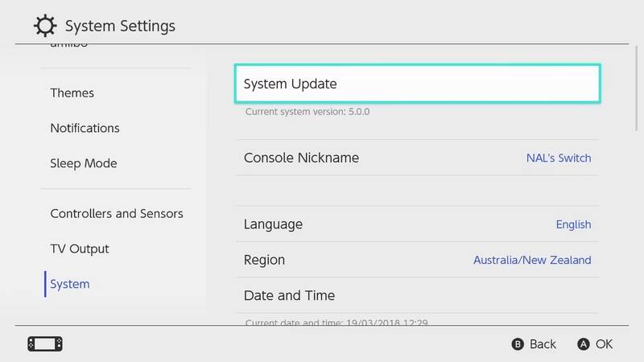
Task: Go to Sleep Mode settings
Action: coord(84,163)
